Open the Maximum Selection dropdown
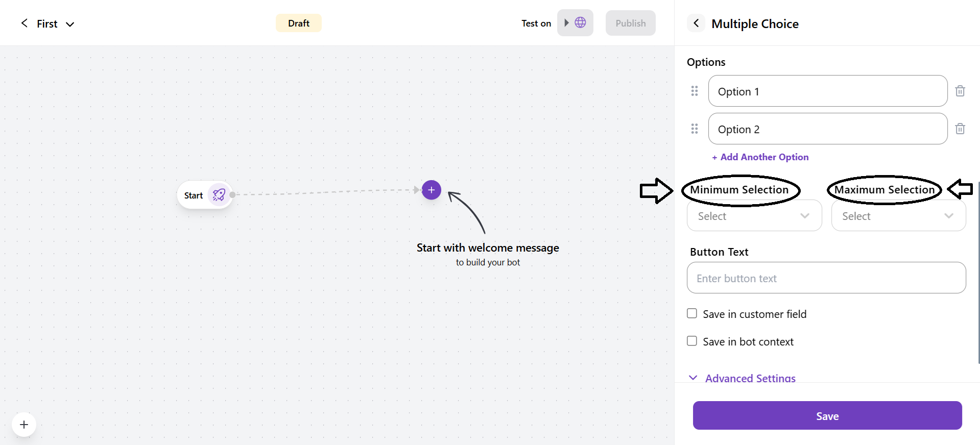Image resolution: width=980 pixels, height=445 pixels. (898, 216)
